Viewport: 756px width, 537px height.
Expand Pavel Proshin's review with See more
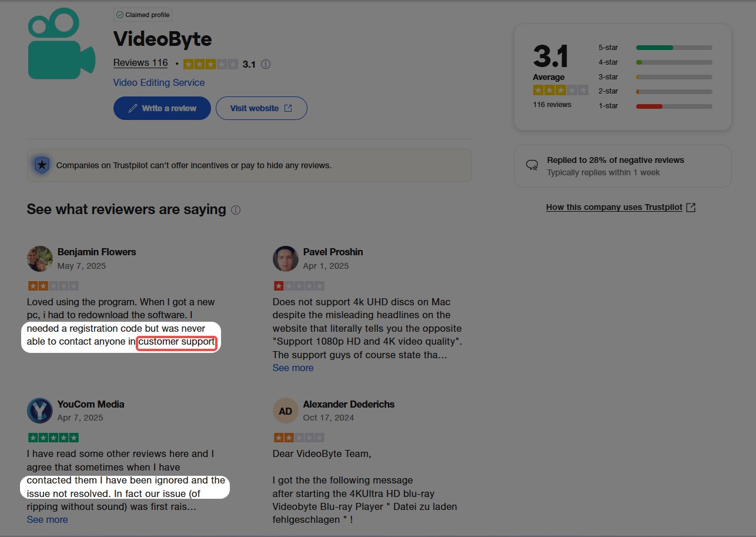click(293, 368)
